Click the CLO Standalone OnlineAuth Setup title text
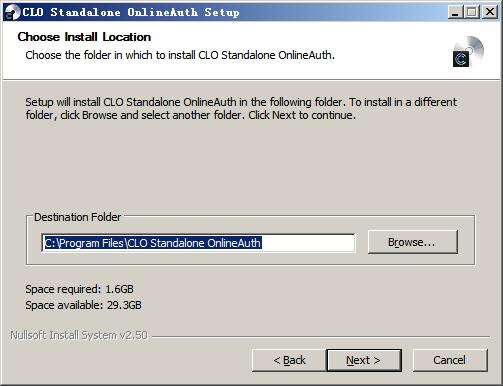 131,12
